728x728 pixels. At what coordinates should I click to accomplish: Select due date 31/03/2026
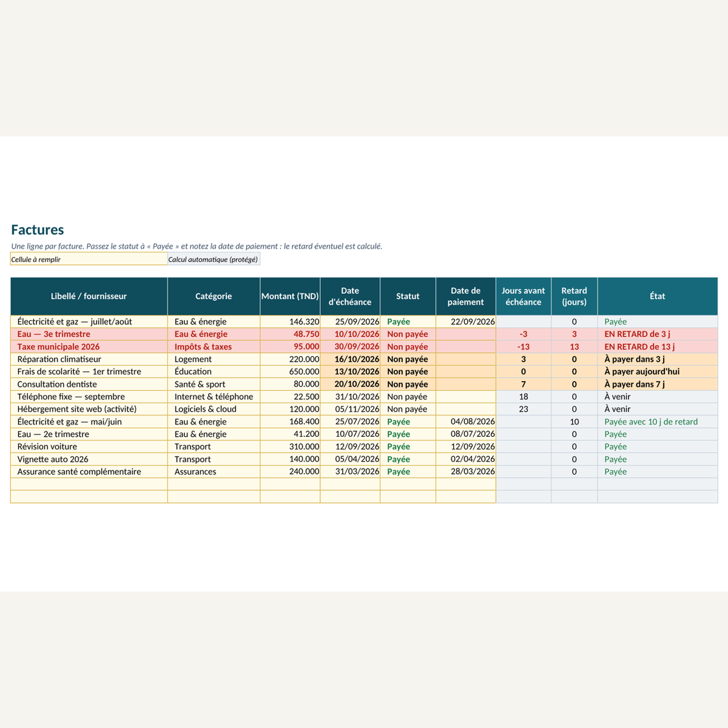pyautogui.click(x=350, y=471)
